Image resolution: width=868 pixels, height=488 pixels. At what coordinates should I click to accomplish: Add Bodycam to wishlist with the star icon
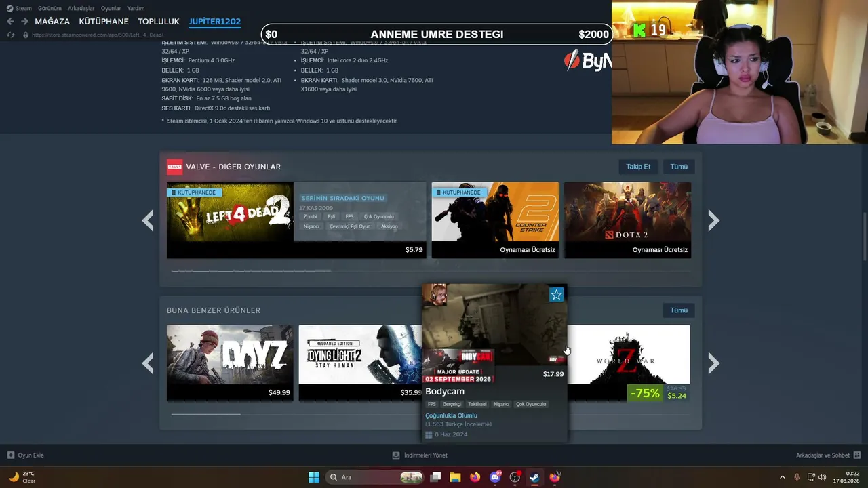556,294
